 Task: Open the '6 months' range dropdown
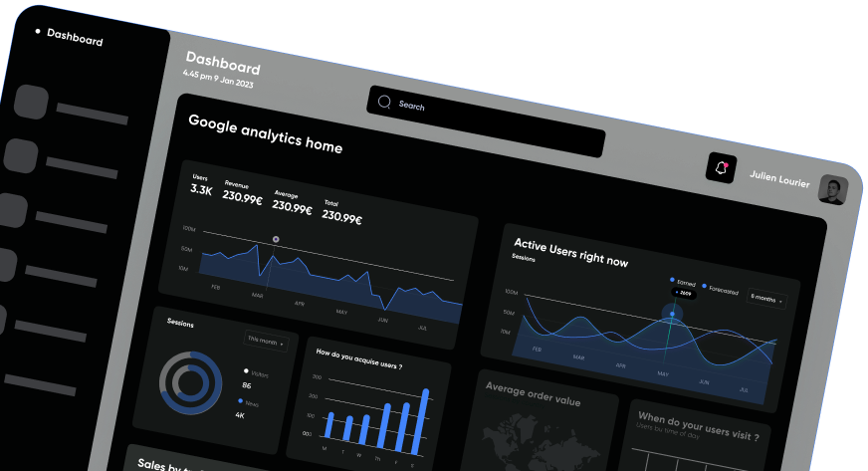tap(766, 298)
